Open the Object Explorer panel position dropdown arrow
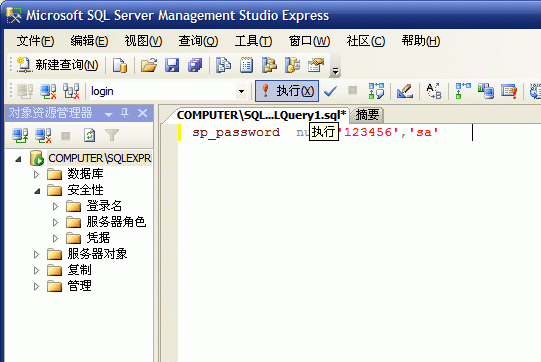541x362 pixels. point(108,114)
